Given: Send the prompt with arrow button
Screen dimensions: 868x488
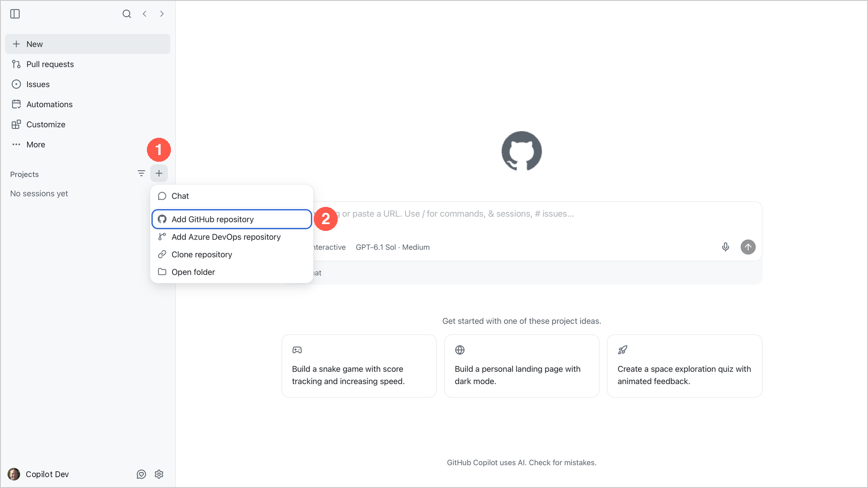Looking at the screenshot, I should point(748,247).
